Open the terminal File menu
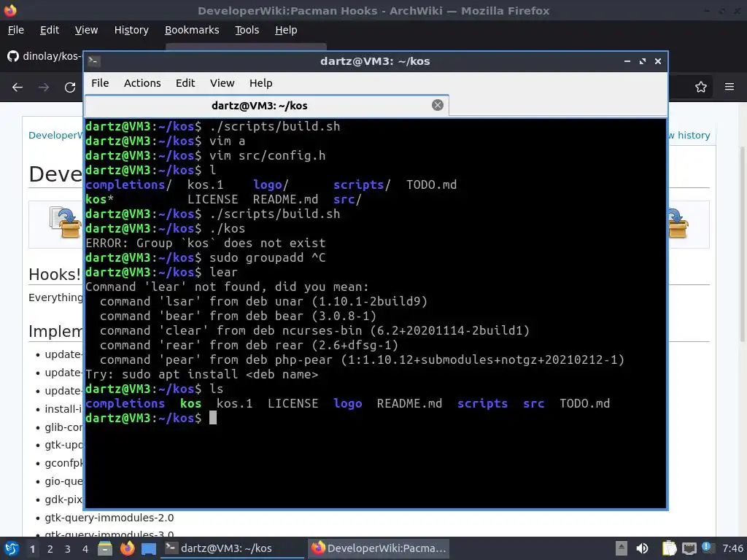The height and width of the screenshot is (560, 747). pyautogui.click(x=100, y=83)
